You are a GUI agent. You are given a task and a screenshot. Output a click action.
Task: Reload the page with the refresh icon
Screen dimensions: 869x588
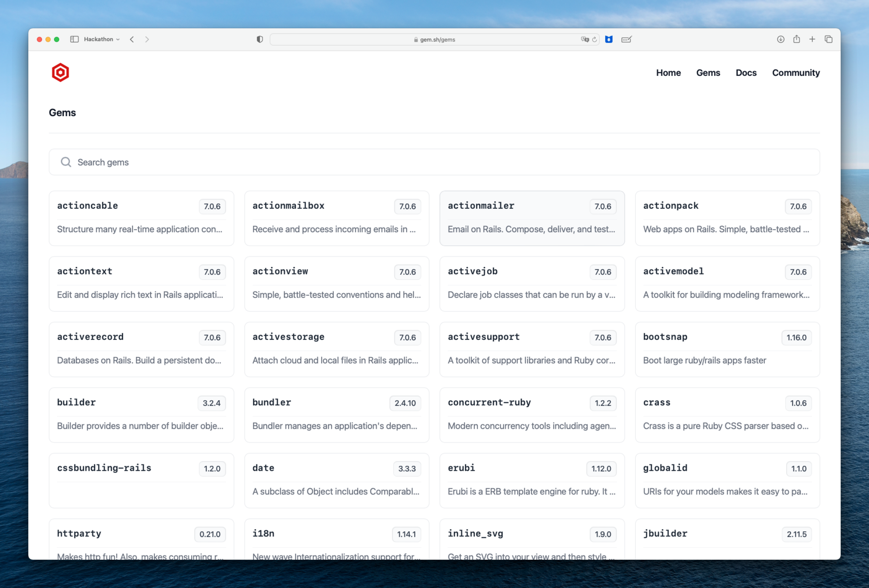(x=594, y=40)
